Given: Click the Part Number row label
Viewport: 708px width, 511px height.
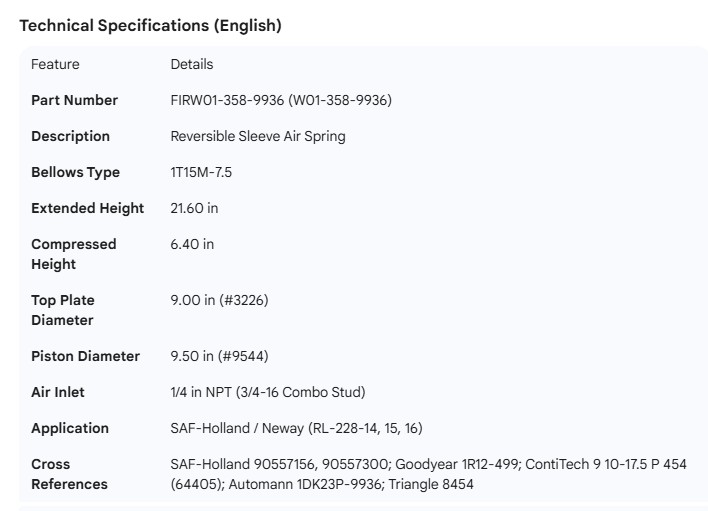Looking at the screenshot, I should click(74, 100).
